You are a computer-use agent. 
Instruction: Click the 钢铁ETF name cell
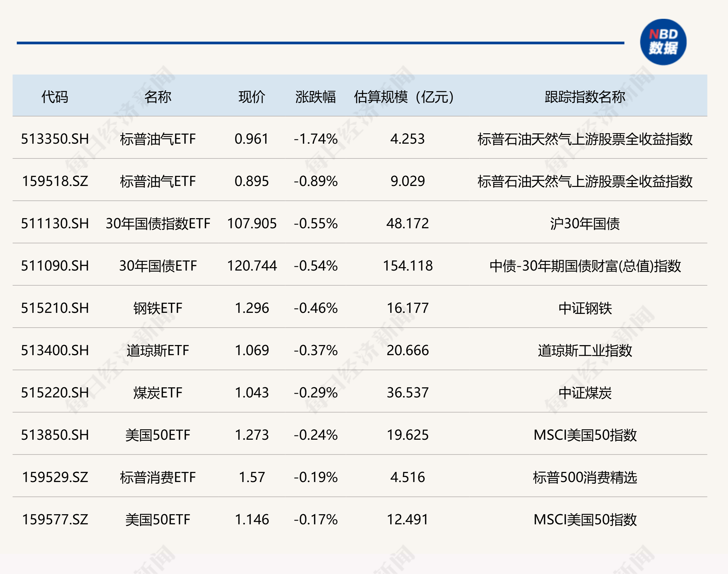[157, 308]
